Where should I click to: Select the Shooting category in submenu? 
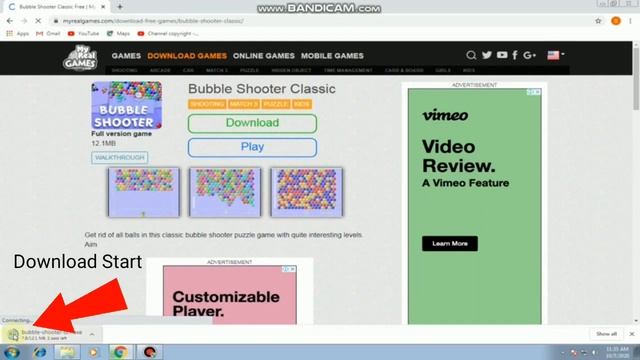click(124, 71)
